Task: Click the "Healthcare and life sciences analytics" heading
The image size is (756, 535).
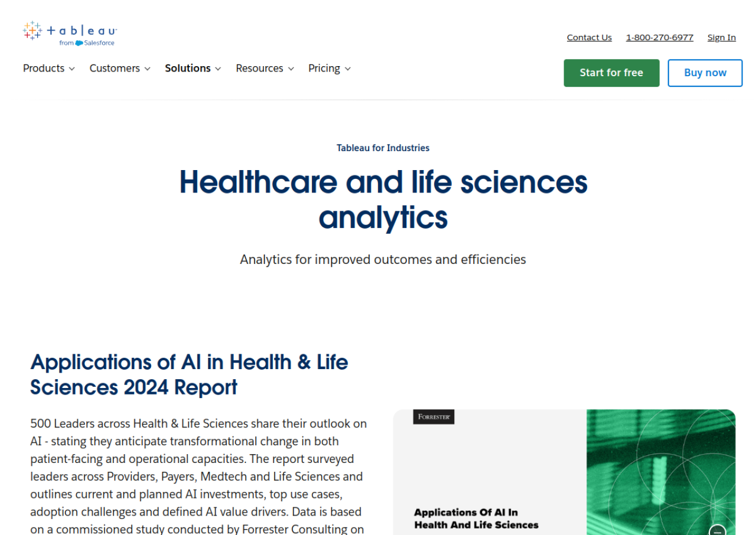Action: point(383,200)
